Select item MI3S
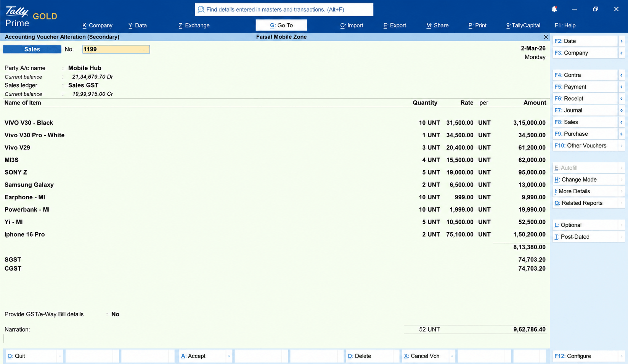The height and width of the screenshot is (364, 628). coord(11,160)
